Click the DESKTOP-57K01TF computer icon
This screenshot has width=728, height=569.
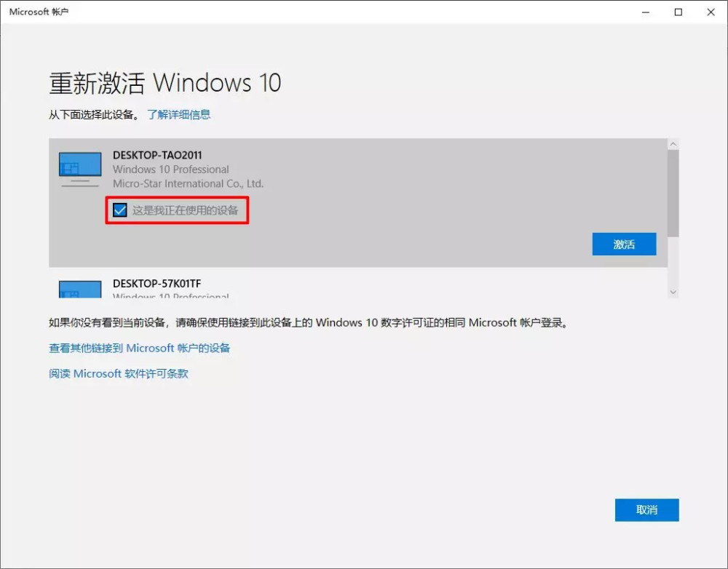80,289
